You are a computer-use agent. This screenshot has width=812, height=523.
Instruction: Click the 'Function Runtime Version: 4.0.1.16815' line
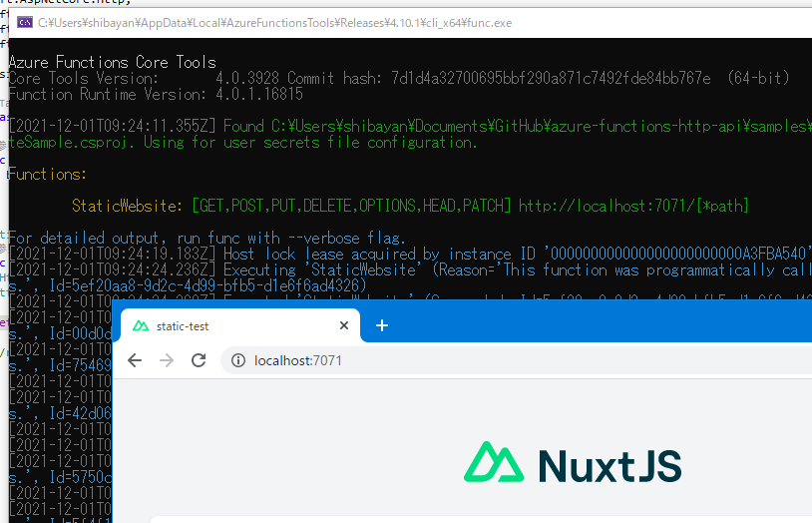point(156,95)
